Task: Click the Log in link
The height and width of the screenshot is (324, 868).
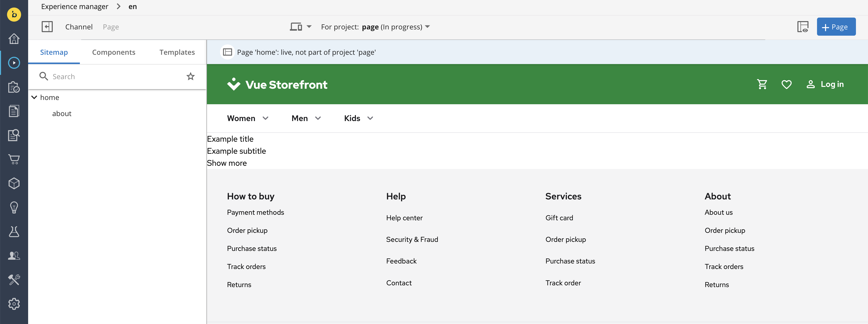Action: click(832, 84)
